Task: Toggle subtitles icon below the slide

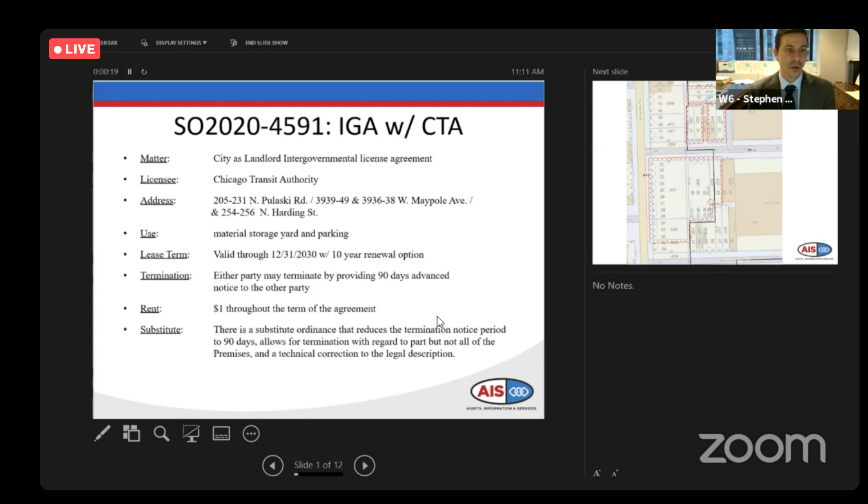Action: 221,433
